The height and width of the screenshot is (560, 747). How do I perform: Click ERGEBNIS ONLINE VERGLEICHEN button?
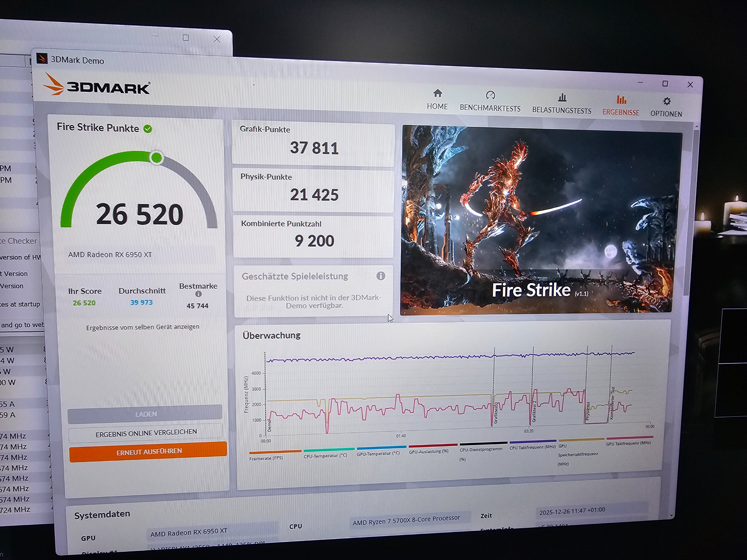click(x=146, y=433)
